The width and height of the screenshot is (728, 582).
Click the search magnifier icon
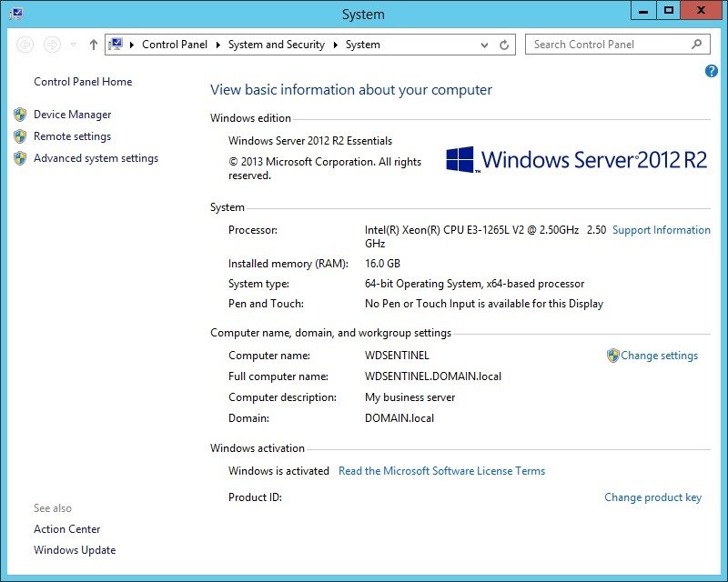click(696, 44)
